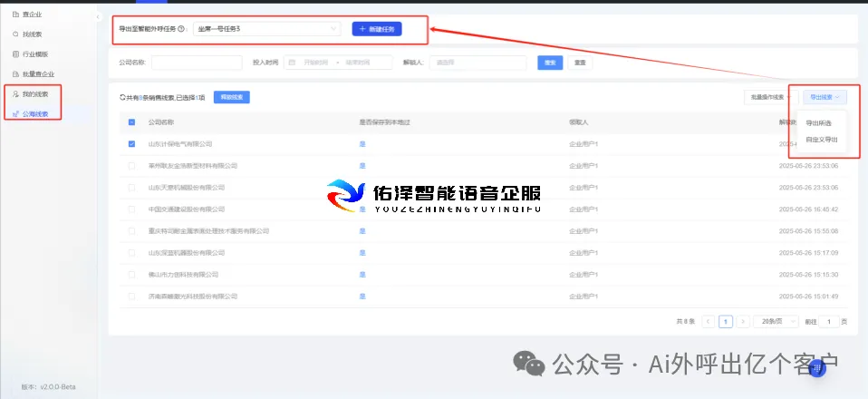Screen dimensions: 868x399
Task: Click the help icon beside 导出至智能外呼任务
Action: (181, 29)
